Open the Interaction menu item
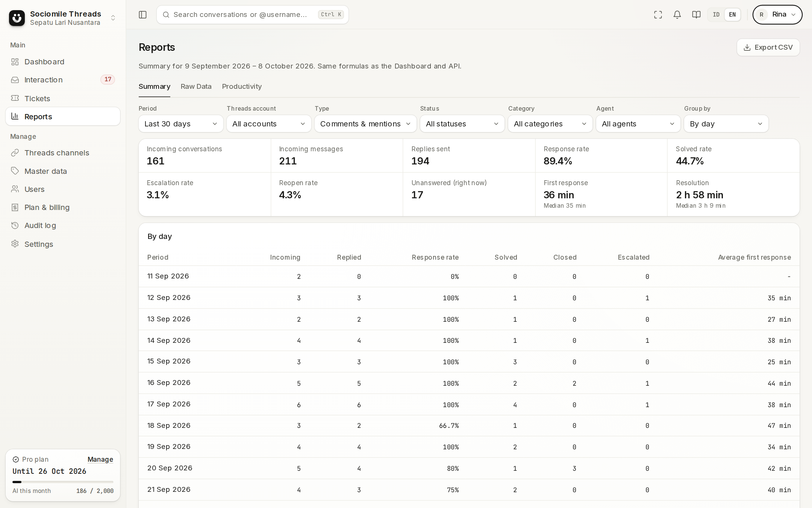This screenshot has height=508, width=812. pyautogui.click(x=63, y=80)
